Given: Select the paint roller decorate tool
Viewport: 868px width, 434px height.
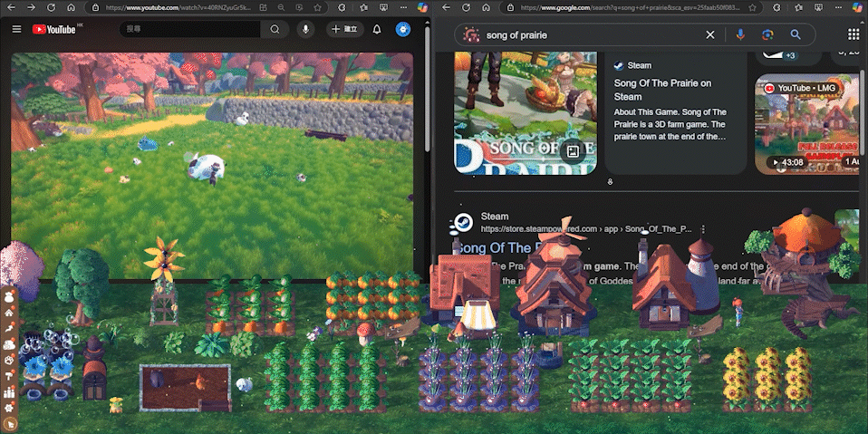Looking at the screenshot, I should click(9, 376).
